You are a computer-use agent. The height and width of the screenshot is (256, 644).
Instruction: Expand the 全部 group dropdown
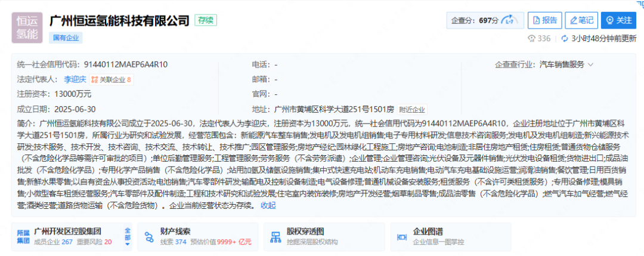(x=127, y=236)
